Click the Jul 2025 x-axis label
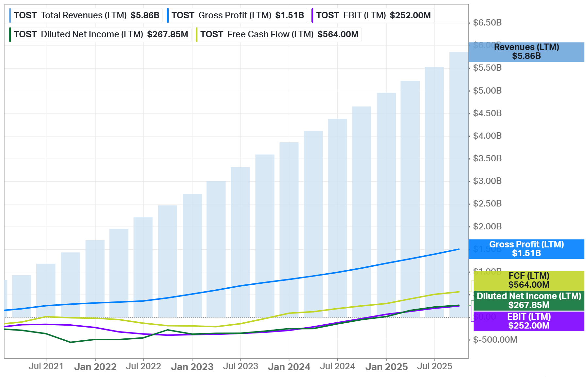 pyautogui.click(x=434, y=366)
